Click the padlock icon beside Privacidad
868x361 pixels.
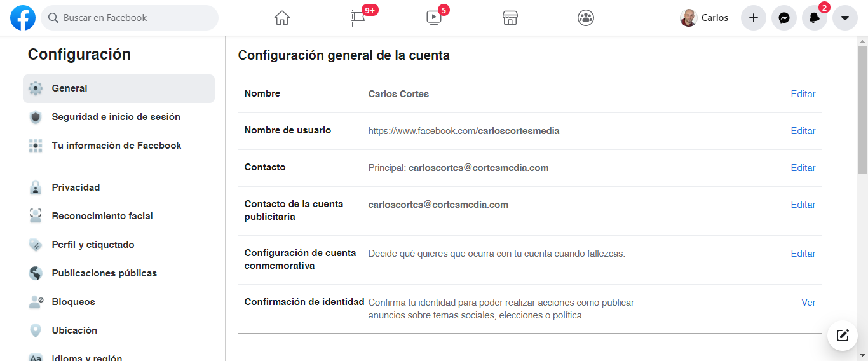[36, 187]
